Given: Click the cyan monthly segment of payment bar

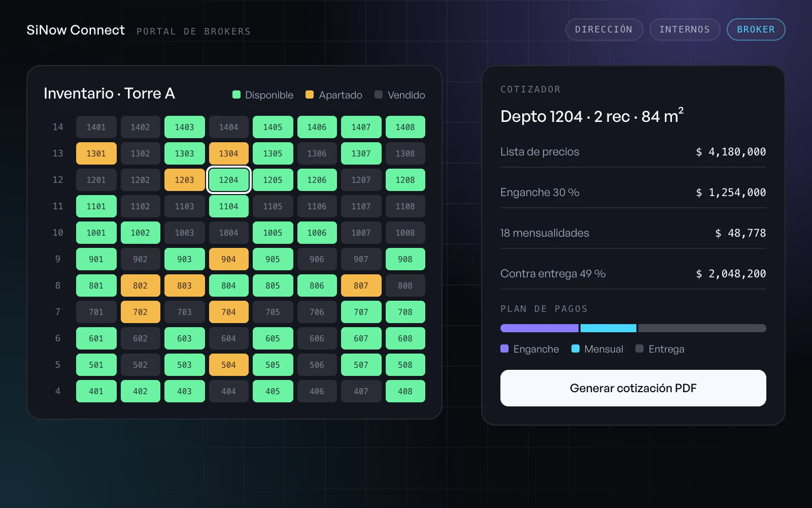Looking at the screenshot, I should pyautogui.click(x=608, y=328).
